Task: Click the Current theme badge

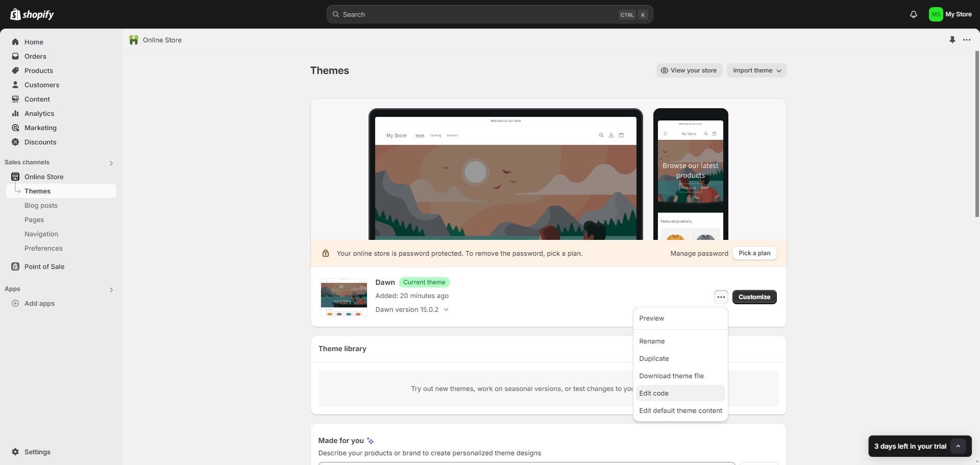Action: point(424,282)
